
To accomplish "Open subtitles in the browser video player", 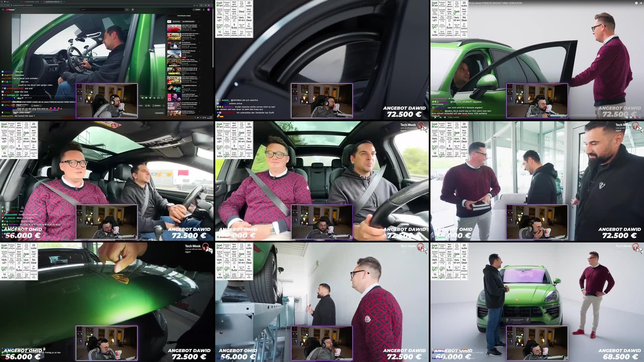I will tap(146, 98).
